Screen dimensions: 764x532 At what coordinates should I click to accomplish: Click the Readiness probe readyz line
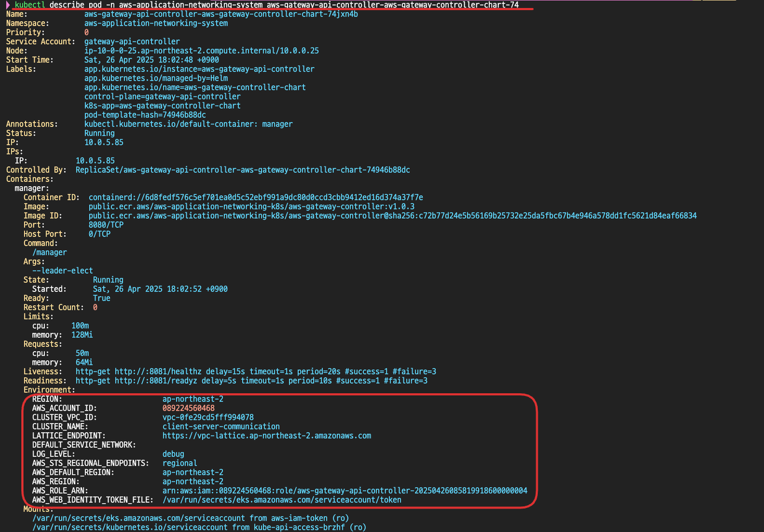click(251, 380)
